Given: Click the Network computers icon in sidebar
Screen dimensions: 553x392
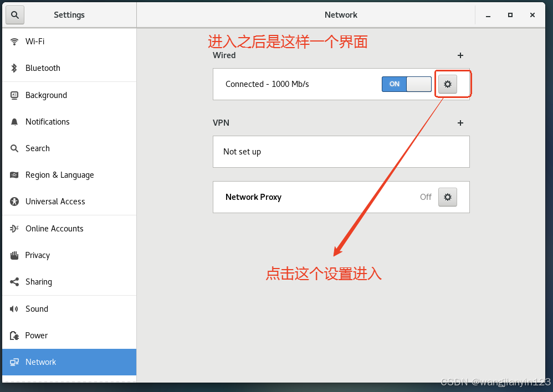Looking at the screenshot, I should point(14,362).
